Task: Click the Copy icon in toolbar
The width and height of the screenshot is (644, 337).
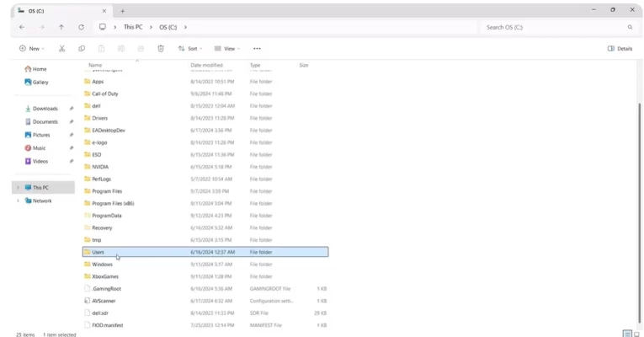Action: [x=82, y=49]
